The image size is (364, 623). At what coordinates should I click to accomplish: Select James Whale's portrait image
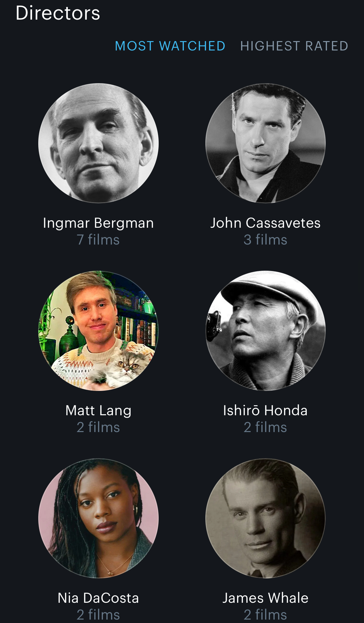click(x=265, y=518)
